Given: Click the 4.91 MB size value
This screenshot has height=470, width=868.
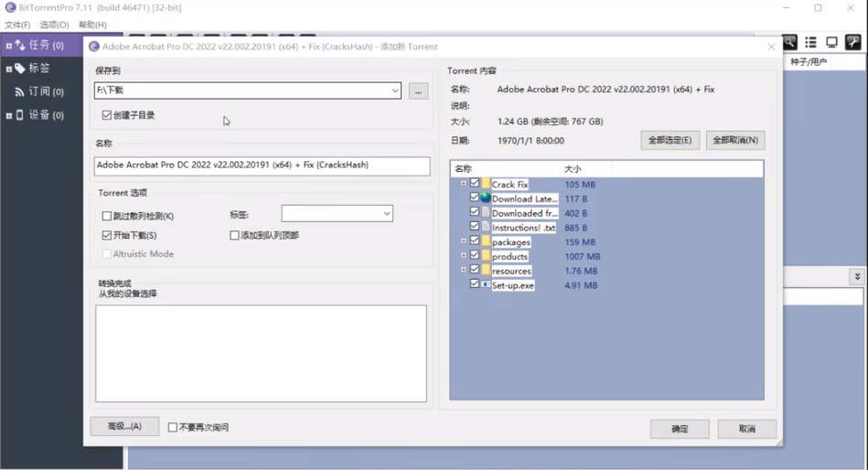Looking at the screenshot, I should coord(581,285).
